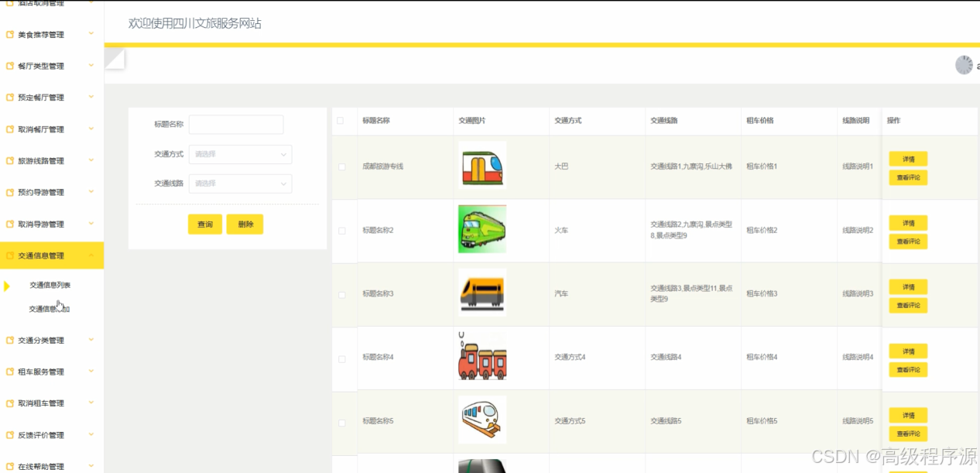Click the cell 大巴
Screen dimensions: 980x473
tap(561, 166)
